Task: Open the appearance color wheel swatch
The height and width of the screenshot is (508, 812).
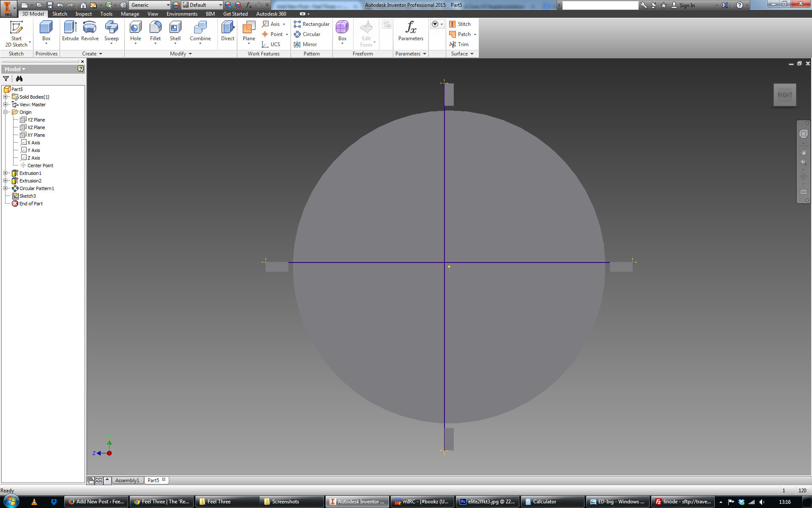Action: (x=176, y=5)
